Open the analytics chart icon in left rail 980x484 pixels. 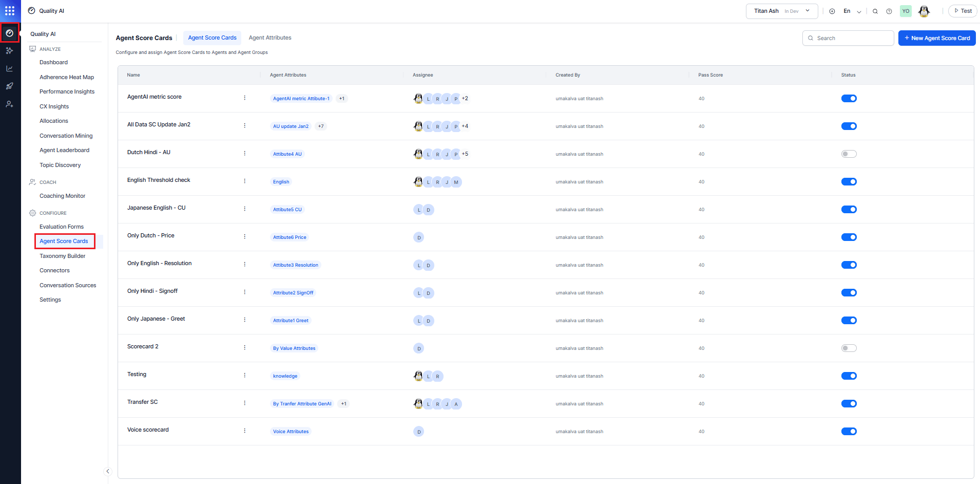click(x=10, y=68)
